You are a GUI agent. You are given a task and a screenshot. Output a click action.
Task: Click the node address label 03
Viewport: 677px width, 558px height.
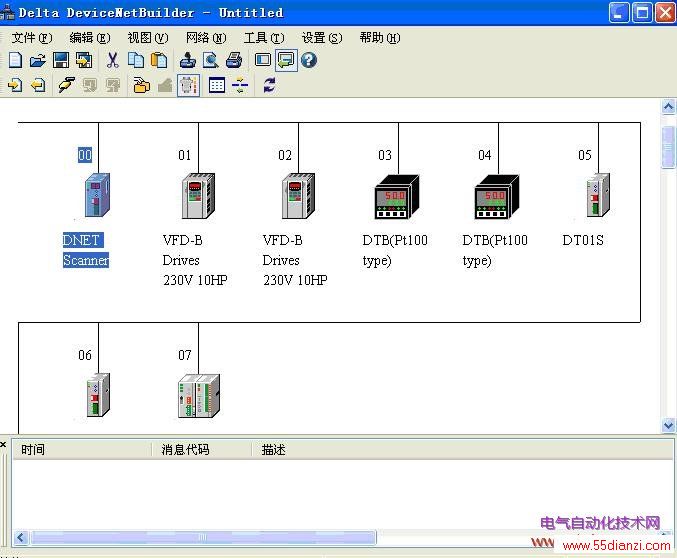coord(385,155)
